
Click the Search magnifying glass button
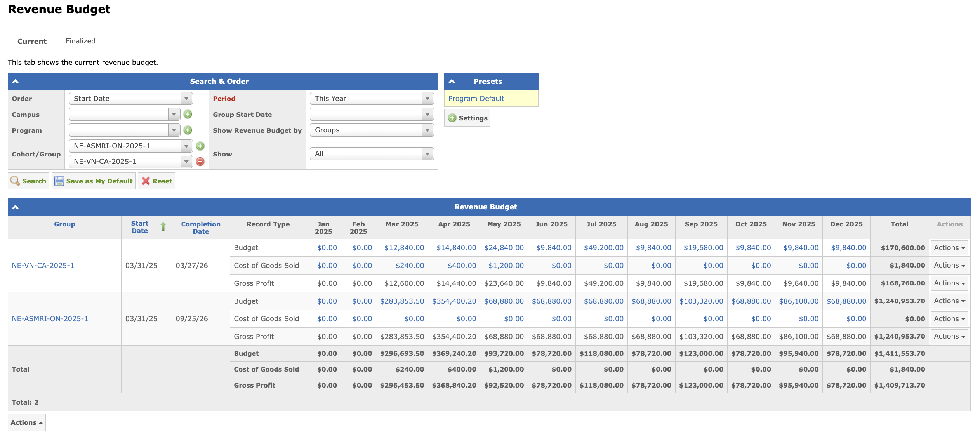[x=28, y=181]
